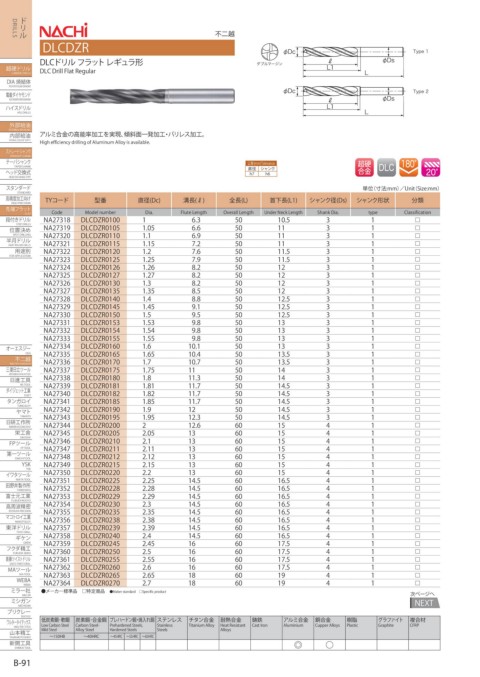Click the dimensional tolerance table above the spec table
480x677 pixels.
261,168
